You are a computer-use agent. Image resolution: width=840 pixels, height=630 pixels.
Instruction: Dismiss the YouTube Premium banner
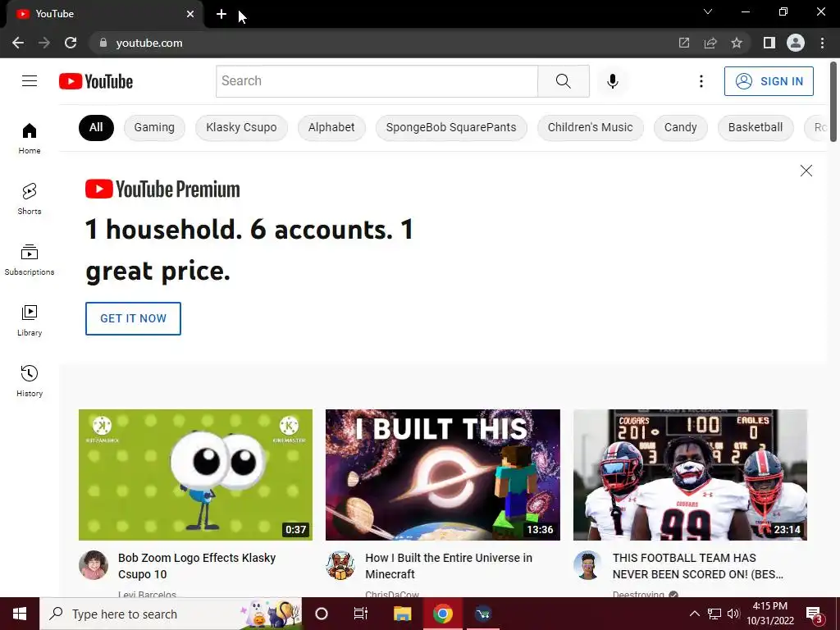click(x=806, y=171)
